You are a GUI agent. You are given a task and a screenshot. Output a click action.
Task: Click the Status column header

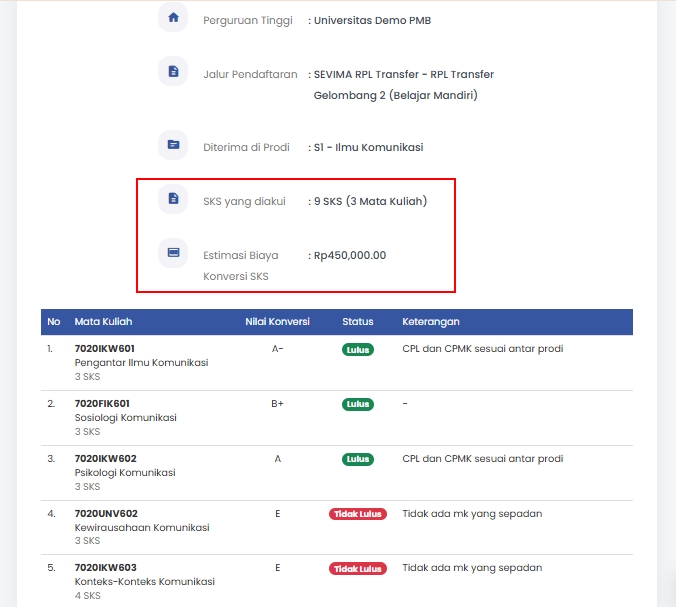pyautogui.click(x=357, y=322)
